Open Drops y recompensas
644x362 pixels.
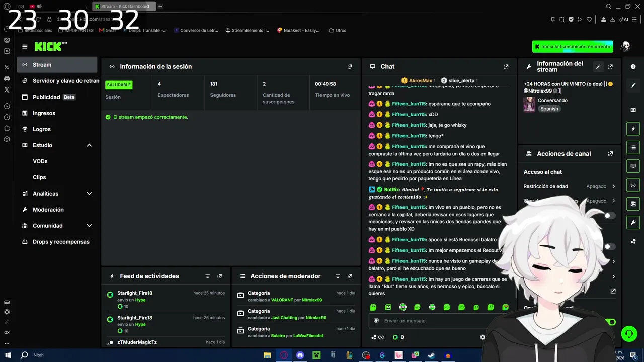coord(57,242)
